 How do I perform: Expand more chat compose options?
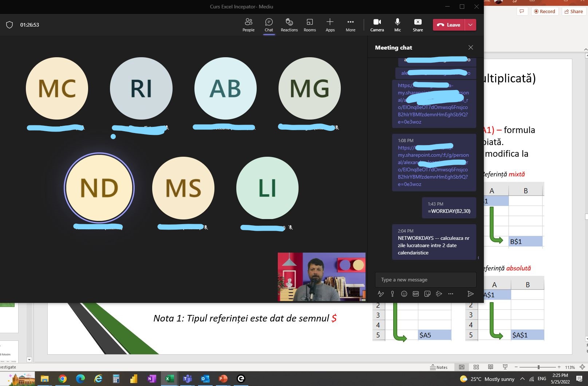(450, 294)
